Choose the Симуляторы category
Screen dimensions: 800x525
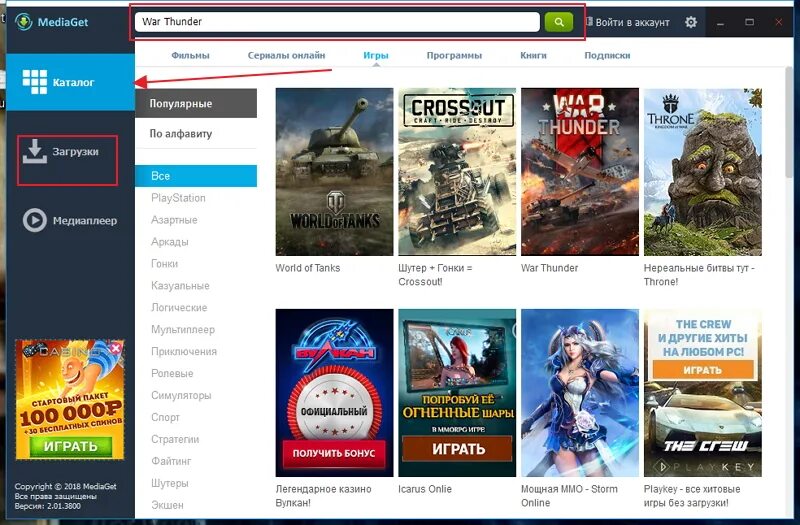click(181, 395)
